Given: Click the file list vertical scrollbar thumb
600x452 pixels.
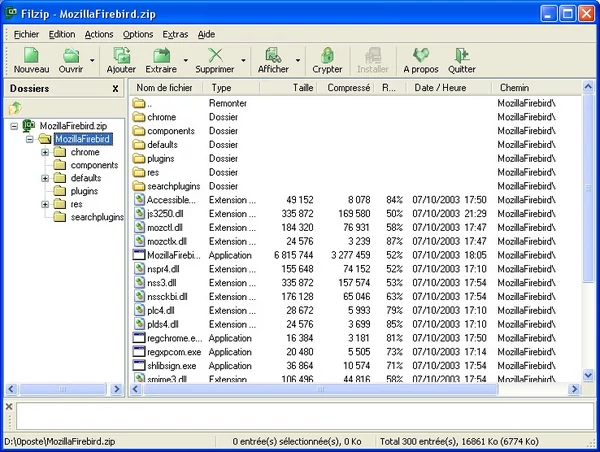Looking at the screenshot, I should (588, 188).
